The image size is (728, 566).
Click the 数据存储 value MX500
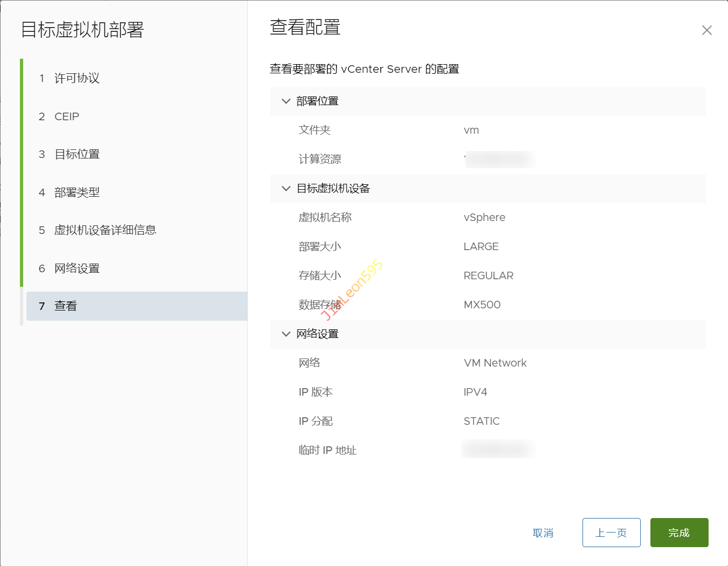(x=482, y=305)
